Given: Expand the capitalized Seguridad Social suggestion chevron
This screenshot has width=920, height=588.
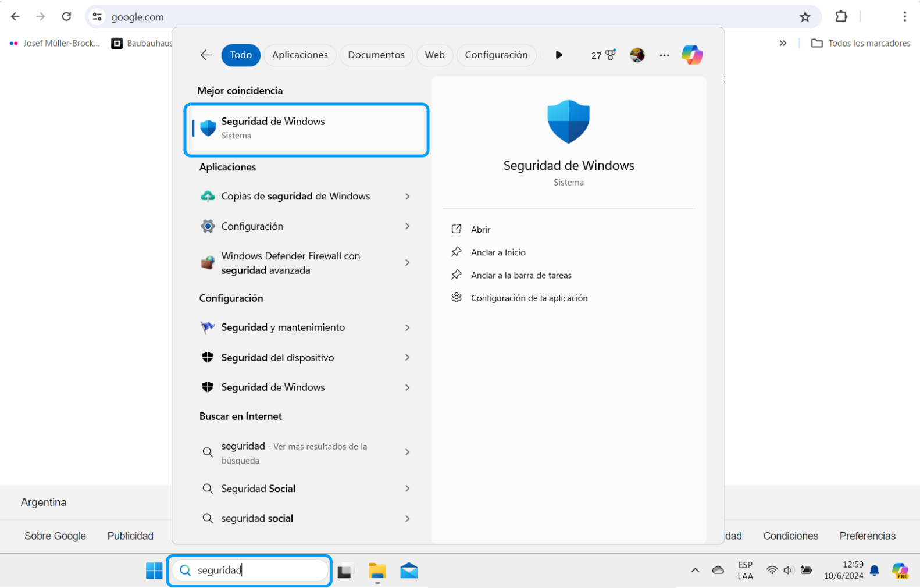Looking at the screenshot, I should [408, 489].
